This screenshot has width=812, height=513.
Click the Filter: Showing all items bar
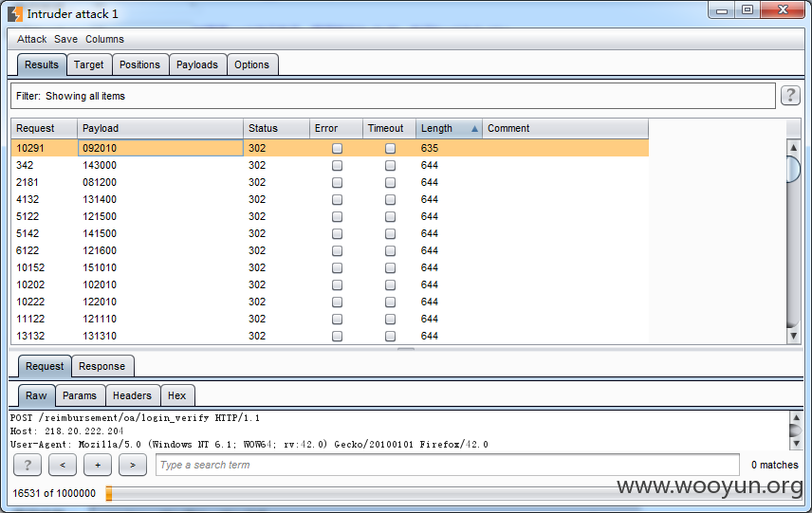(393, 97)
